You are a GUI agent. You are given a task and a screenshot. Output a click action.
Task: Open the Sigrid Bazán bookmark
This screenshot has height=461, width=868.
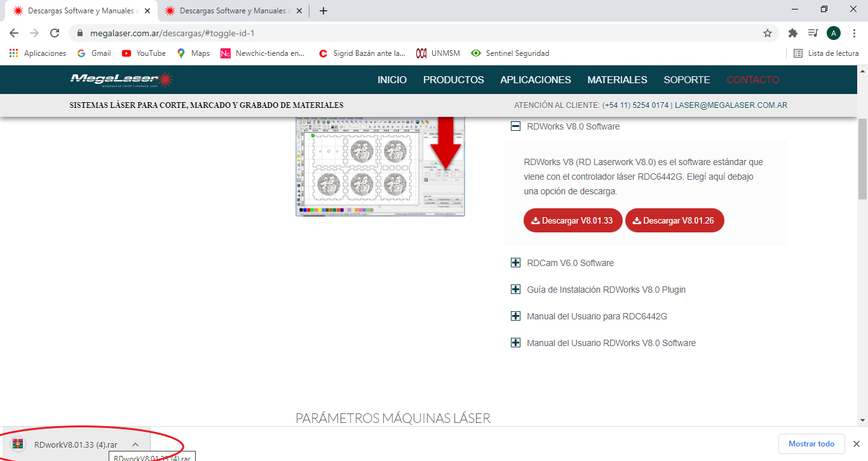[362, 53]
